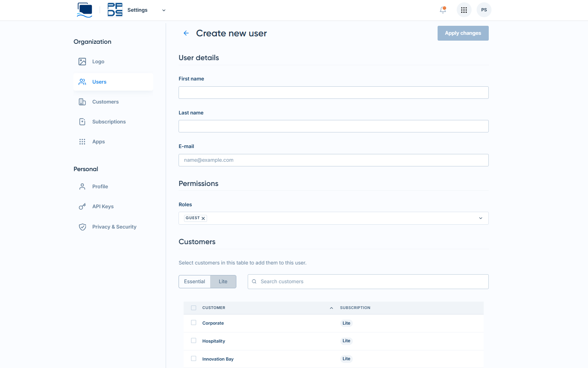Screen dimensions: 588x368
Task: Open Subscriptions using its calendar icon
Action: point(82,121)
